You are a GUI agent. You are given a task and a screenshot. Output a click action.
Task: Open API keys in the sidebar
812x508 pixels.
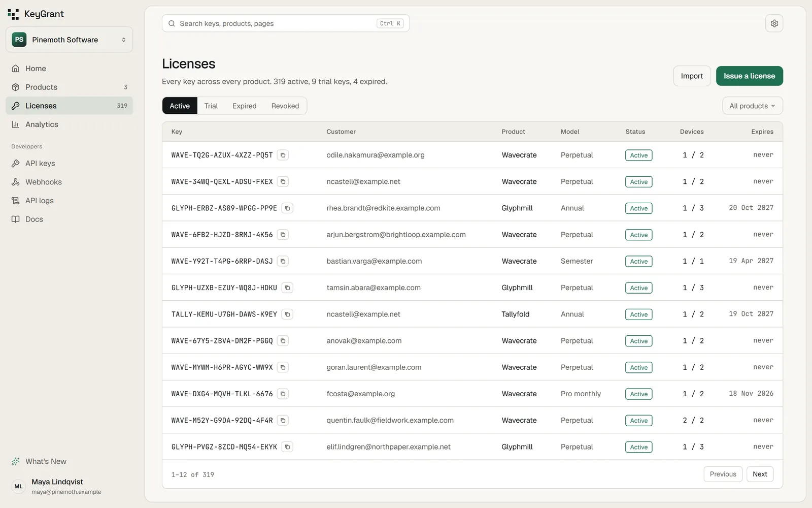[70, 164]
